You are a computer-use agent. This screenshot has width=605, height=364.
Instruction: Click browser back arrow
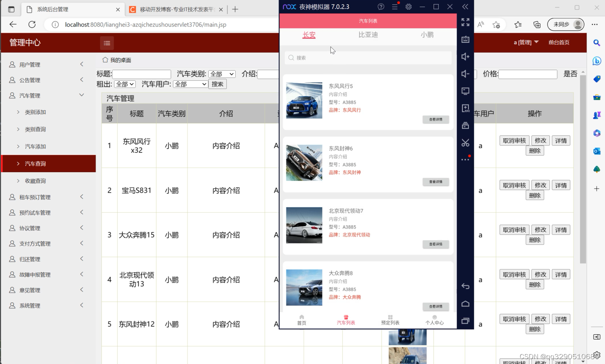tap(13, 24)
